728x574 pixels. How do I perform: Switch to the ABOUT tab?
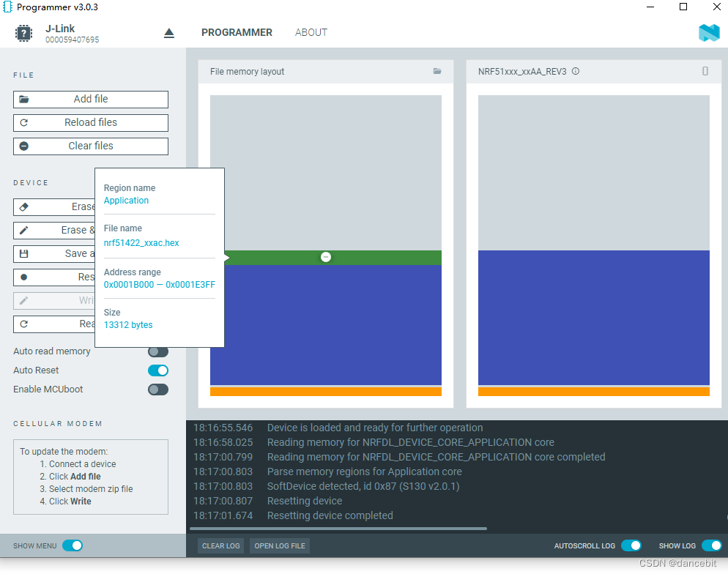click(x=311, y=32)
